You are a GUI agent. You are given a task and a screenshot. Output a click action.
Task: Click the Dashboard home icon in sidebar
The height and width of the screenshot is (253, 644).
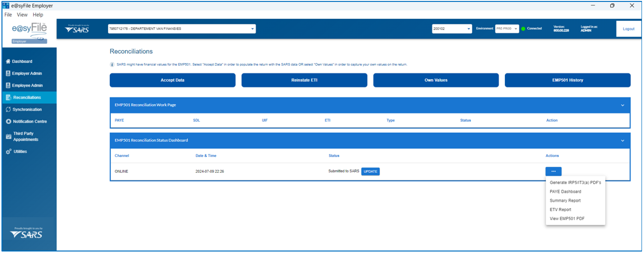coord(8,62)
